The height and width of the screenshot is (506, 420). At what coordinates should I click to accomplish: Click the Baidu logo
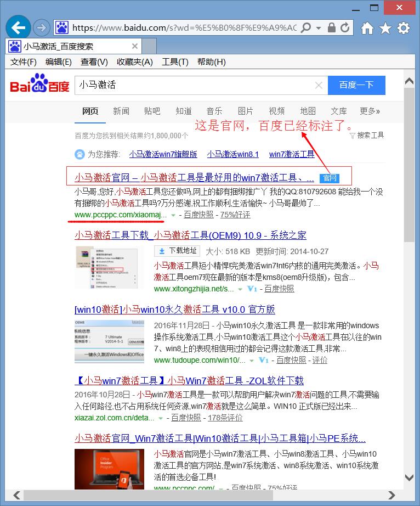[39, 84]
